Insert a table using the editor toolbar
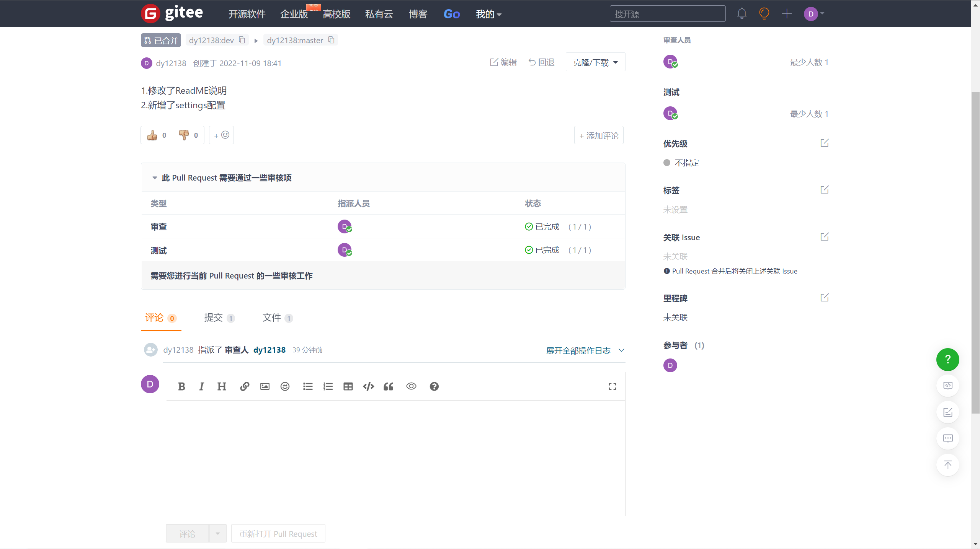The image size is (980, 549). [348, 386]
